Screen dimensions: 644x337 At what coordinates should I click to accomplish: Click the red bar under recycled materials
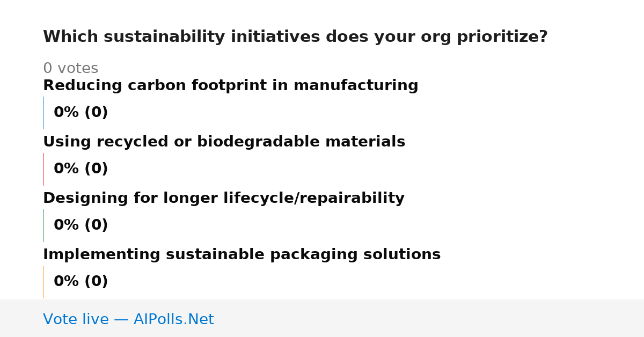click(x=43, y=169)
